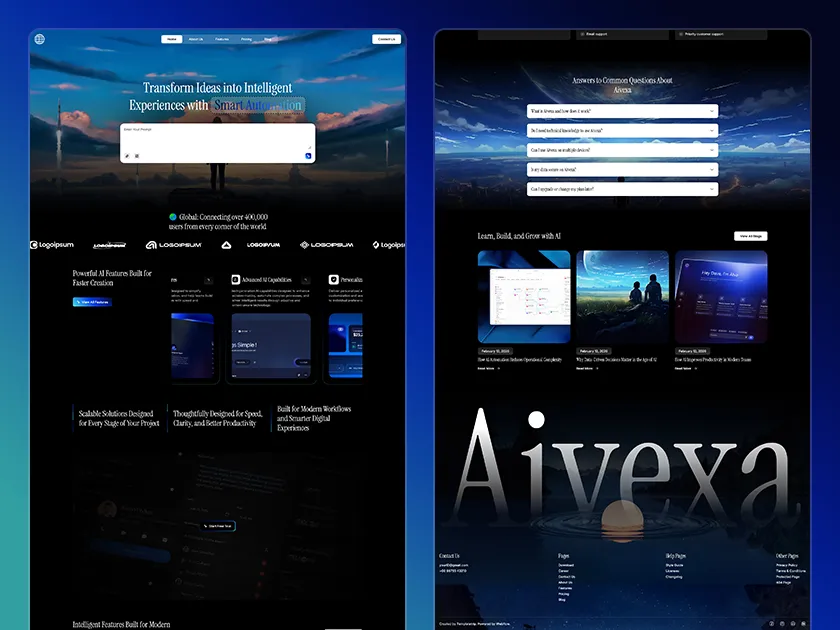Open the AI Automation blog thumbnail
Viewport: 840px width, 630px height.
tap(524, 297)
